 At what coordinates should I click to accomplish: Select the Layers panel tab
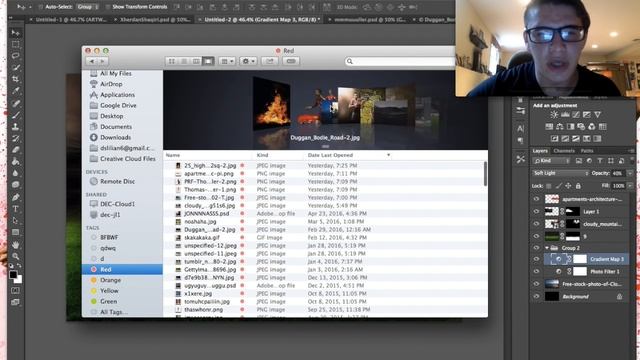pyautogui.click(x=540, y=151)
